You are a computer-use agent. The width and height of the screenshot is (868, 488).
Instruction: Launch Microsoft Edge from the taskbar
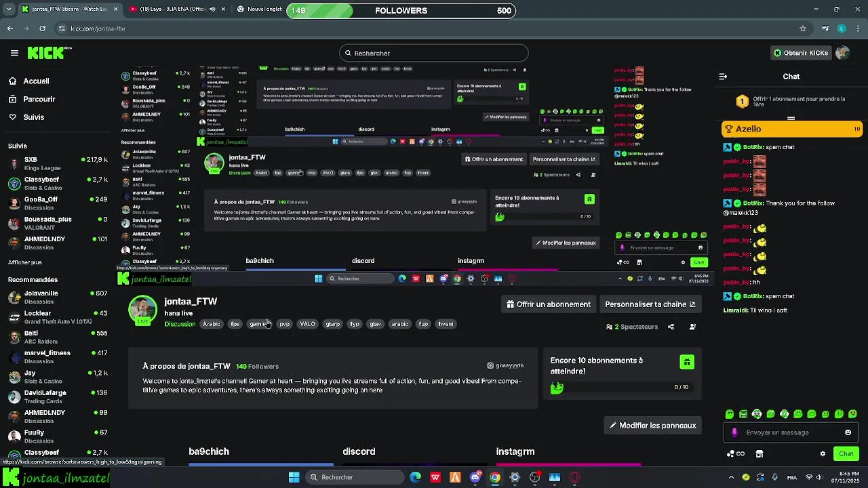tap(416, 477)
